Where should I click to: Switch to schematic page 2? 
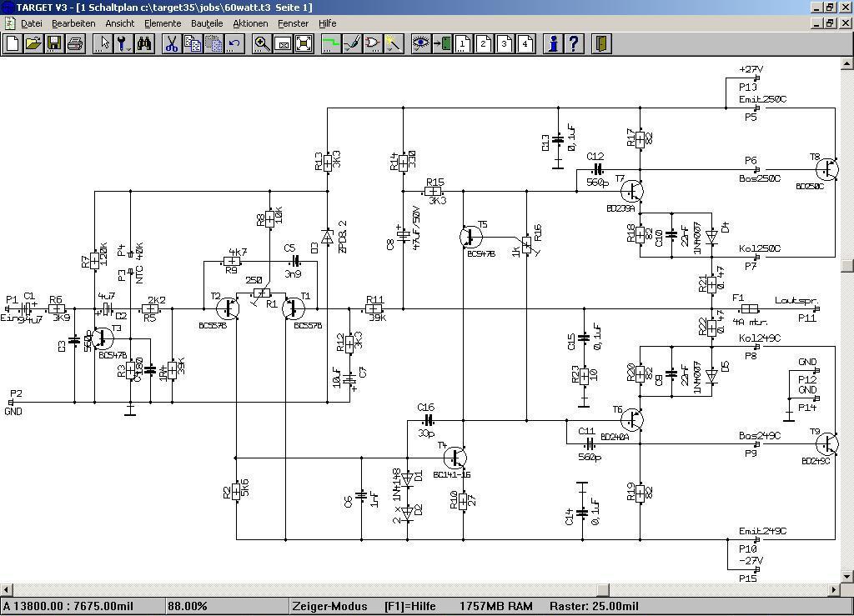484,43
